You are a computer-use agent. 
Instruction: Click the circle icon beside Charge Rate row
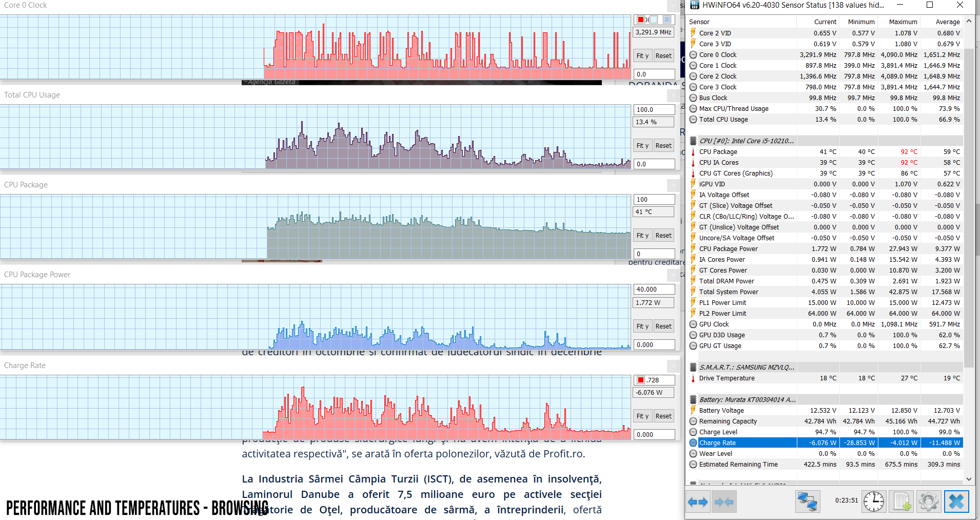tap(693, 443)
